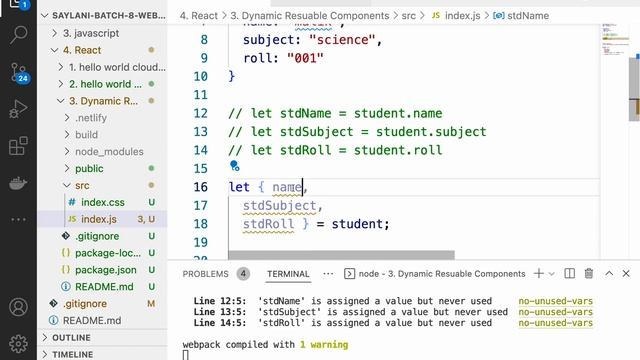Maximize the panel with up chevron
Screen dimensions: 640x360
609,273
